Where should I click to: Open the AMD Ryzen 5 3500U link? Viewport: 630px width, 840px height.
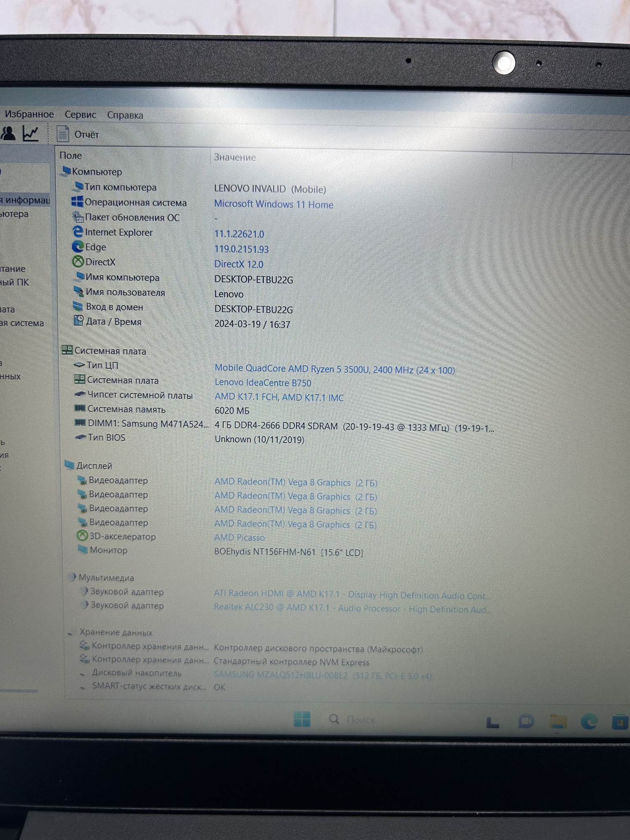click(x=335, y=369)
